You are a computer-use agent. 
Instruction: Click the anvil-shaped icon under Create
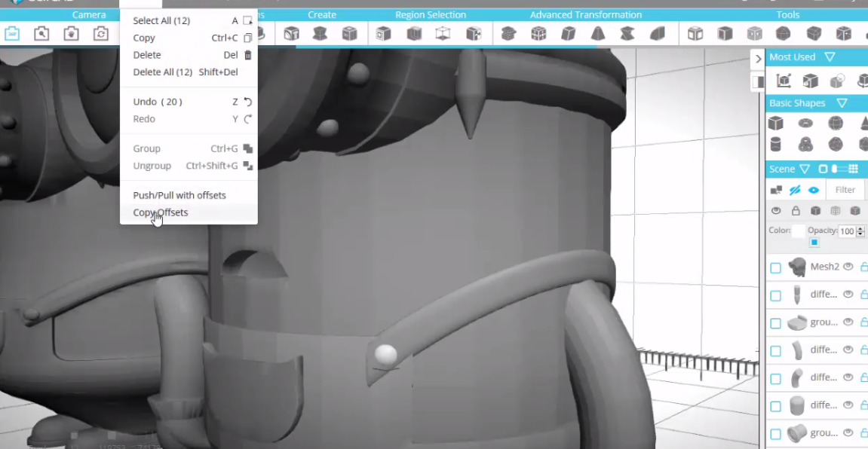click(x=320, y=35)
